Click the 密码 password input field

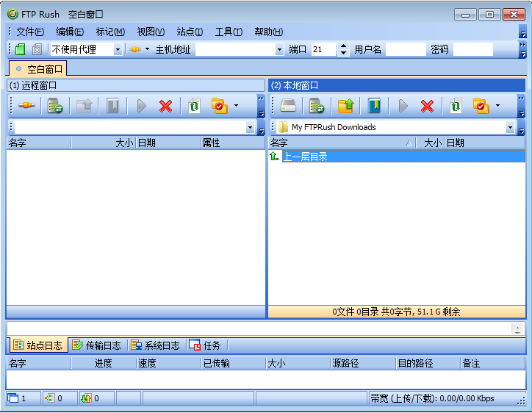(473, 49)
